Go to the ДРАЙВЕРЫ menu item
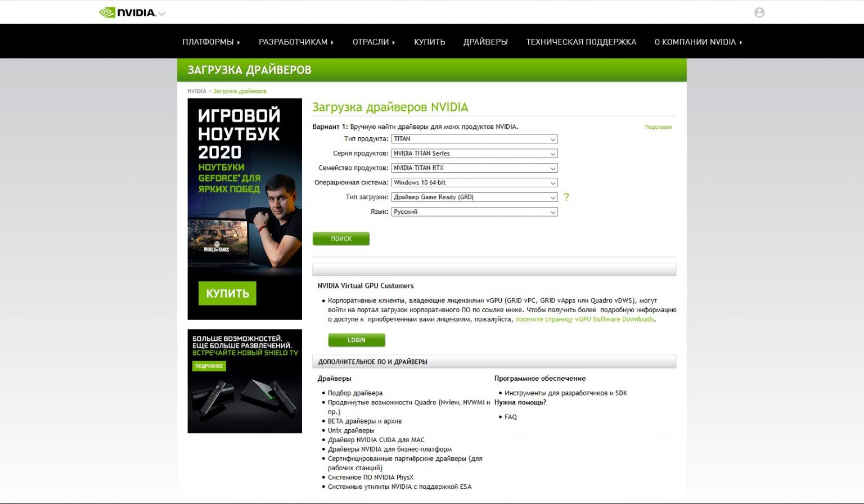 [485, 42]
